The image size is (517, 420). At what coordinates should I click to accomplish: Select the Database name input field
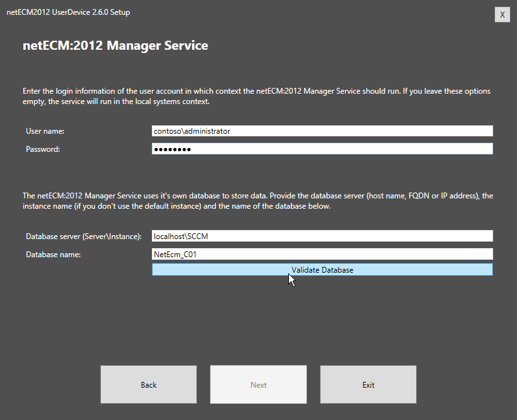[322, 254]
